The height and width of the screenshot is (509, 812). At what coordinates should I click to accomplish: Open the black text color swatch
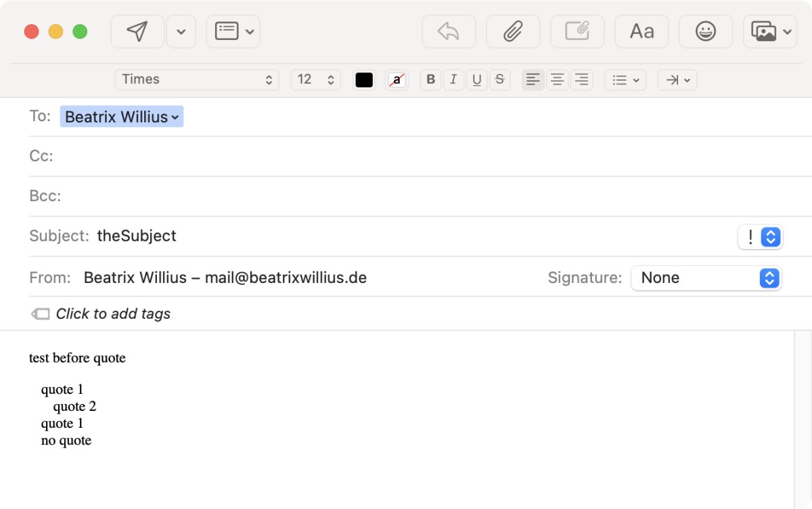click(x=364, y=80)
